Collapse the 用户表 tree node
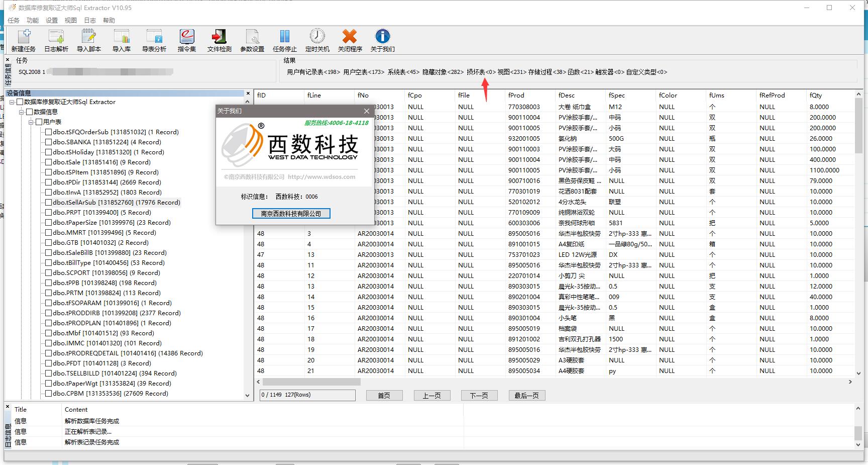Viewport: 868px width, 465px height. click(31, 122)
